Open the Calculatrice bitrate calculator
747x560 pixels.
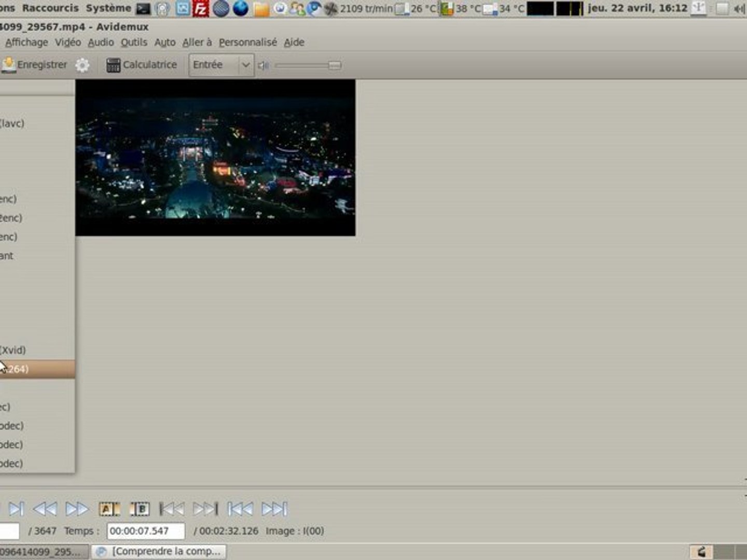click(x=142, y=65)
